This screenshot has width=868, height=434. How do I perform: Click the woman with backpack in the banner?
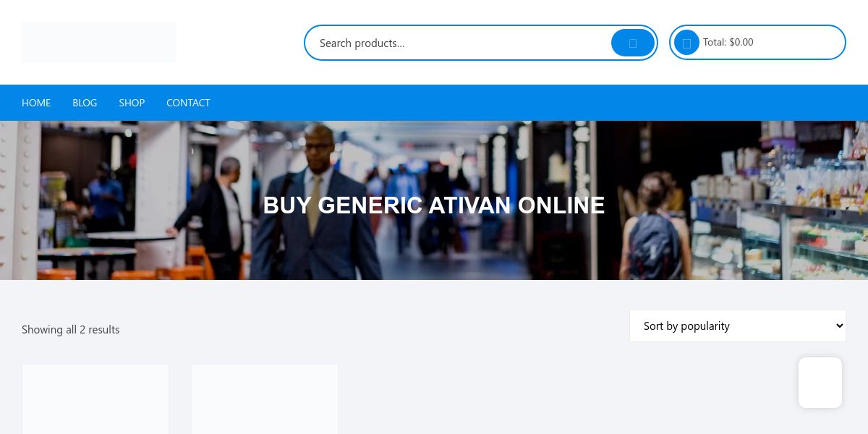[x=655, y=228]
